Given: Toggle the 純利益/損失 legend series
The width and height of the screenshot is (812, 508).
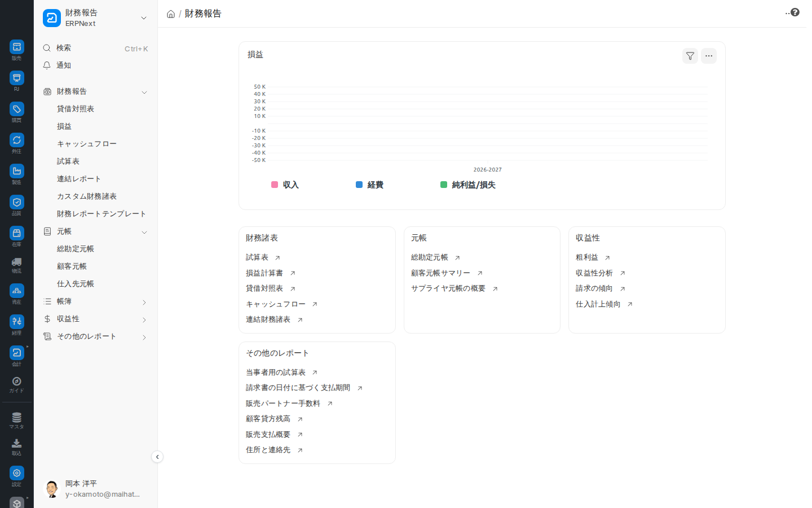Looking at the screenshot, I should coord(468,185).
